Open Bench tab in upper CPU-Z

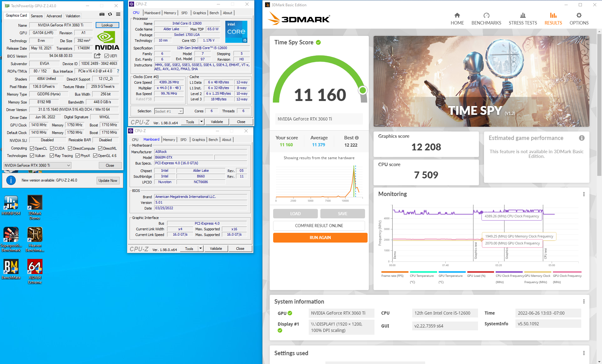[214, 13]
